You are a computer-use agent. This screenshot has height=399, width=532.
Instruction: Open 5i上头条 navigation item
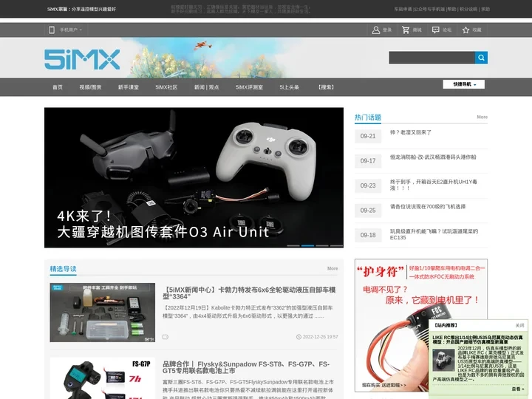(x=289, y=87)
